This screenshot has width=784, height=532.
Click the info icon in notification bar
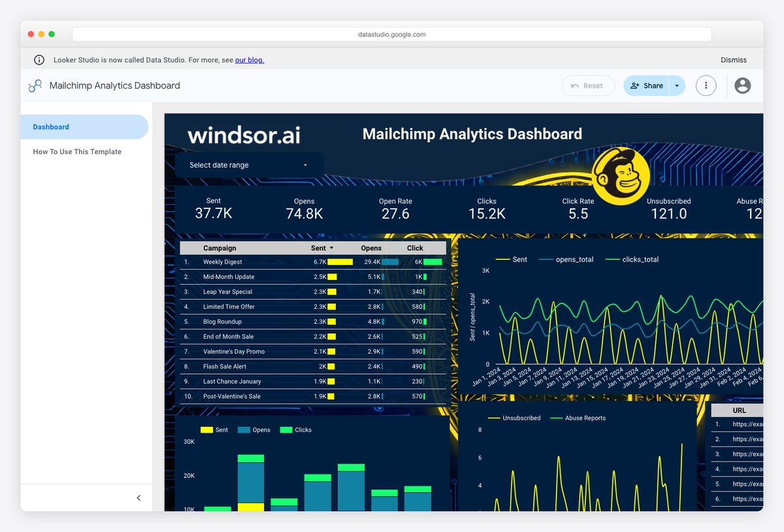click(x=39, y=59)
